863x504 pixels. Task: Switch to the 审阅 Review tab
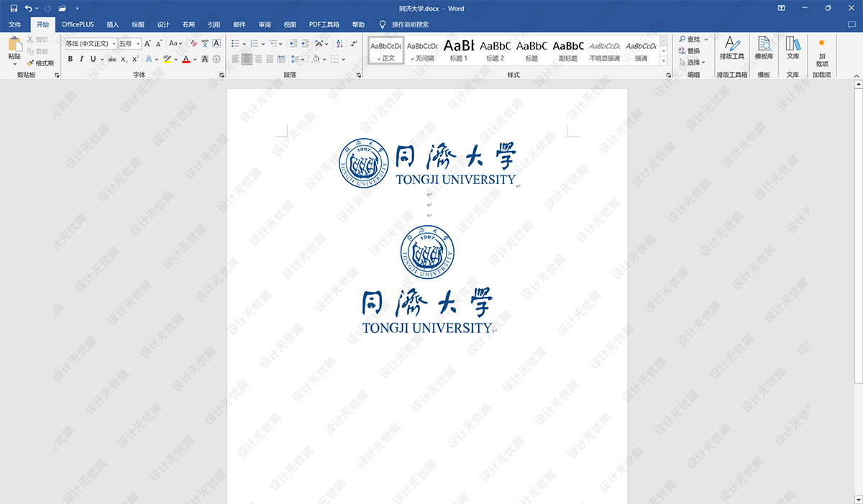265,24
